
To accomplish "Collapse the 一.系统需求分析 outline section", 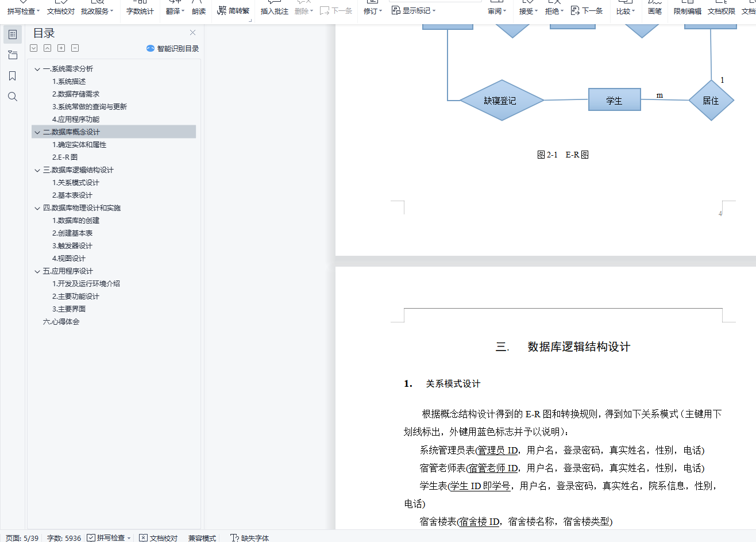I will [37, 69].
